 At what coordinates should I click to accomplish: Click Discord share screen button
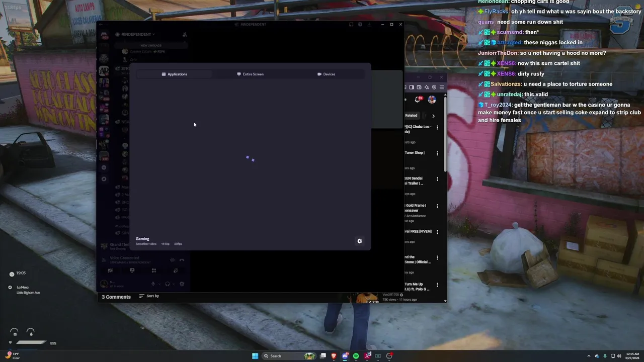132,270
